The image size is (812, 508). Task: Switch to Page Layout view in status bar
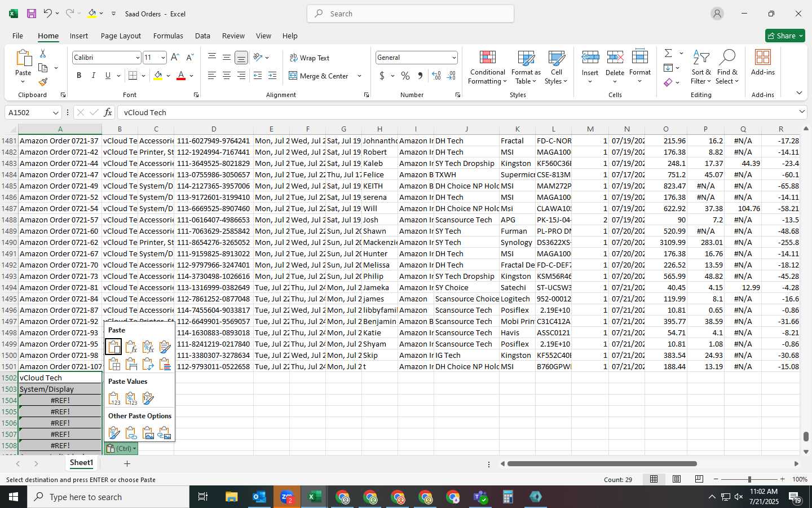(x=677, y=479)
